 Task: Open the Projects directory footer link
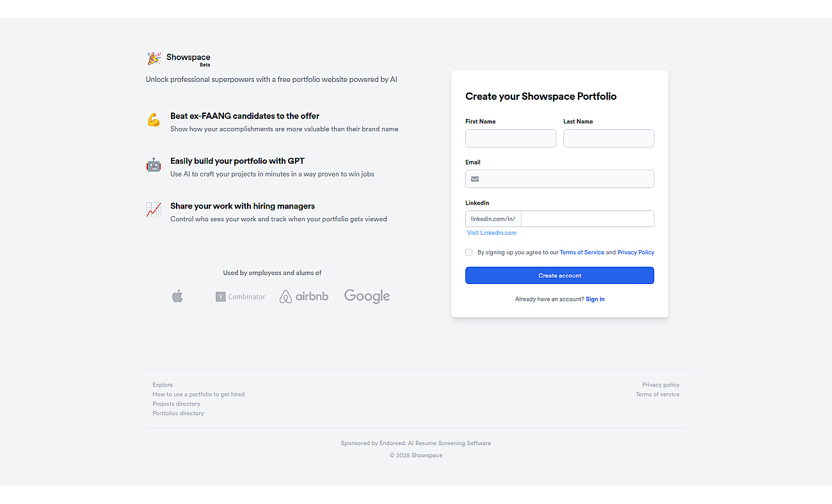(x=176, y=404)
